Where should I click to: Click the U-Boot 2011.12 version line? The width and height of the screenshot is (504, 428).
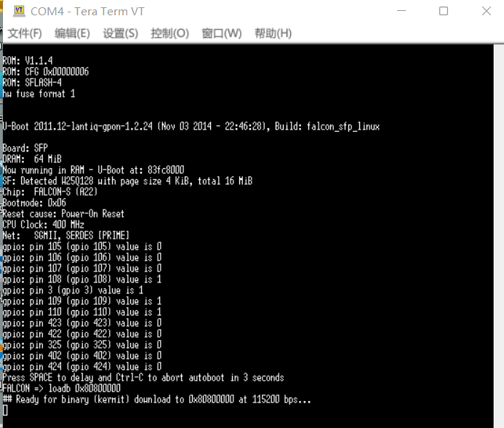[x=191, y=127]
